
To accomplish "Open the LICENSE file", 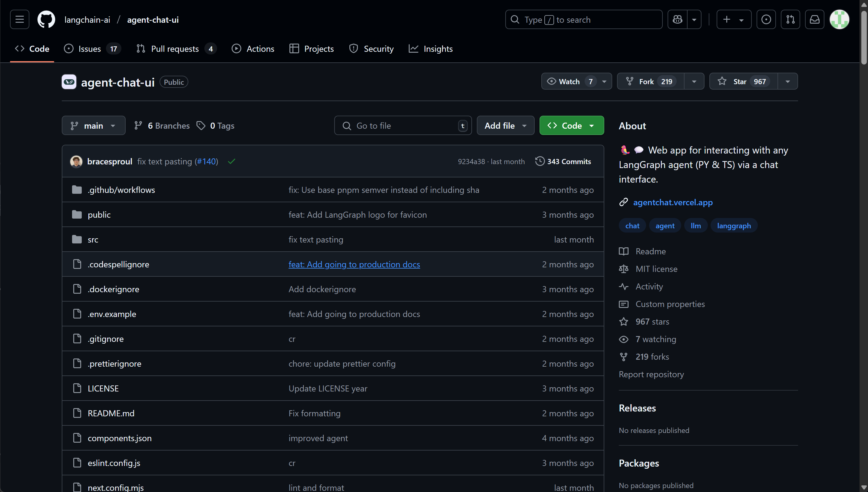I will coord(103,388).
